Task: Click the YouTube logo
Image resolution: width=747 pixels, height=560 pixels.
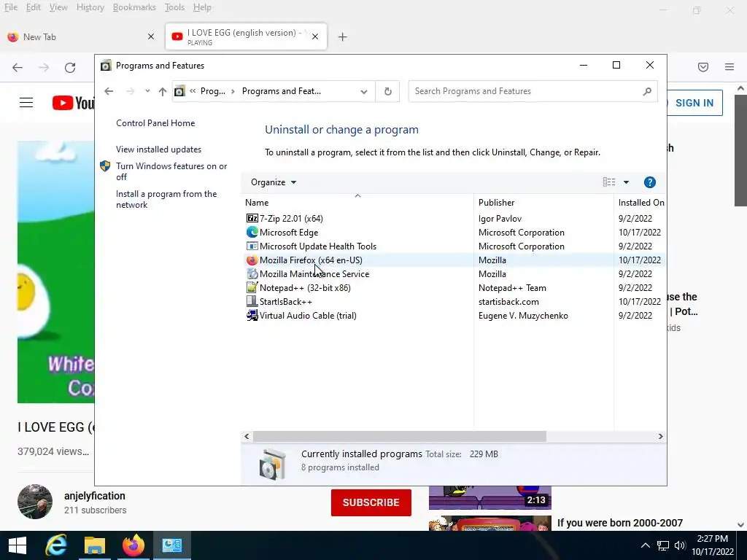Action: coord(74,103)
